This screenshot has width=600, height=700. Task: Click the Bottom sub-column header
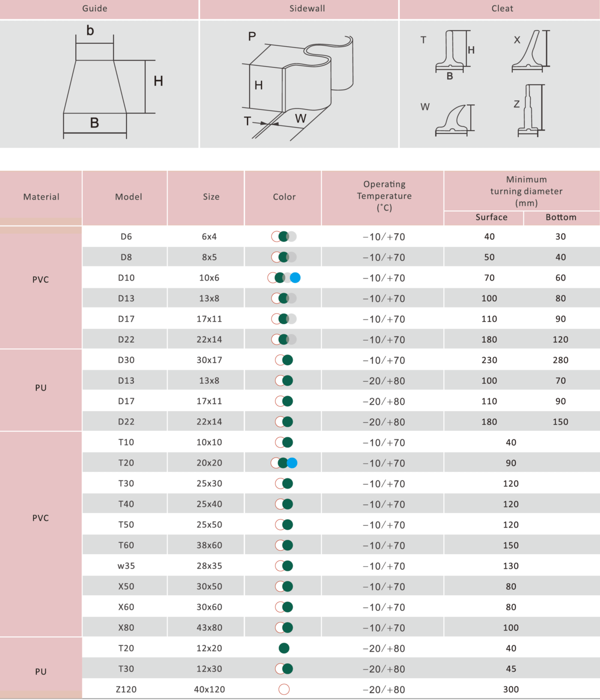(x=561, y=217)
